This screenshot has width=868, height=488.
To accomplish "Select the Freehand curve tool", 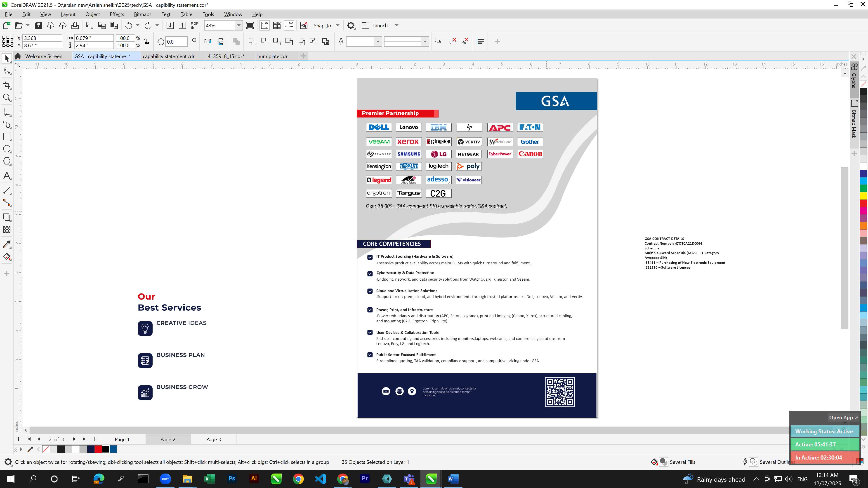I will click(x=7, y=112).
